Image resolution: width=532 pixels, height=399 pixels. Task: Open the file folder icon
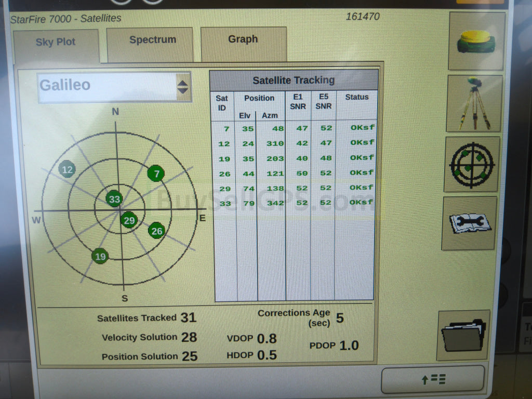tap(463, 335)
